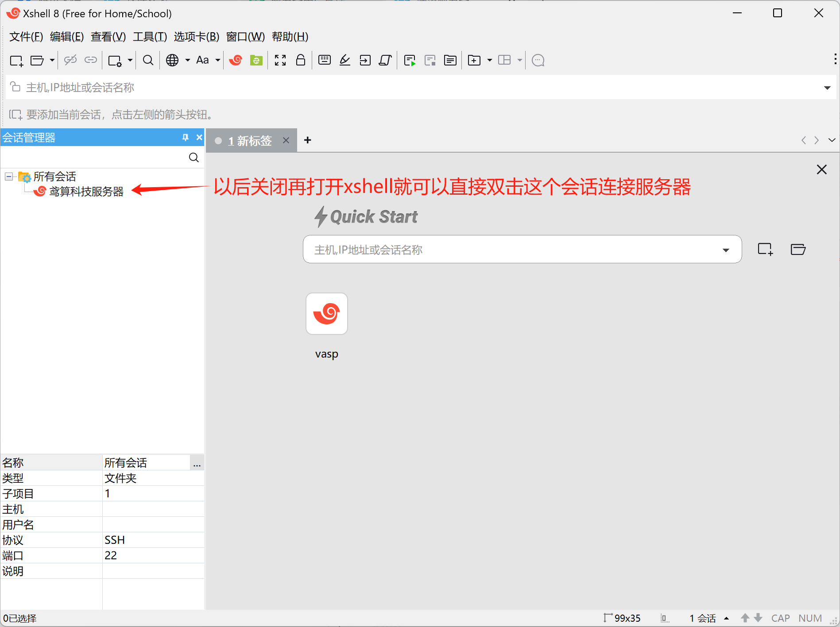
Task: Add a new tab with plus button
Action: (308, 140)
